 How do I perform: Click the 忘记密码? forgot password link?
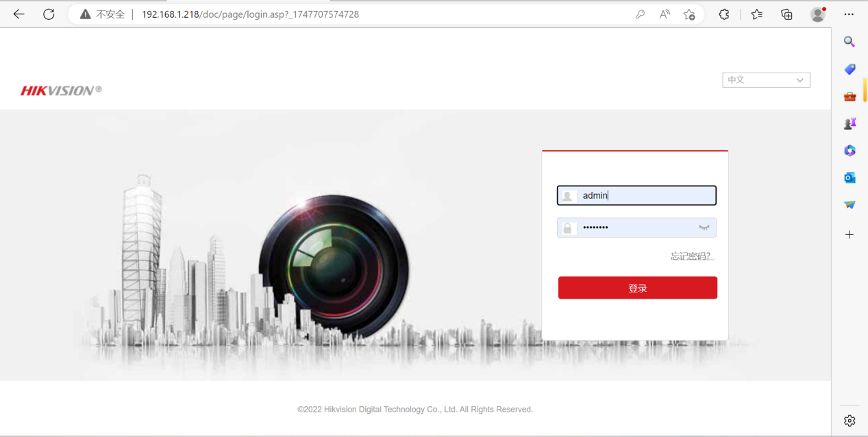pos(692,256)
